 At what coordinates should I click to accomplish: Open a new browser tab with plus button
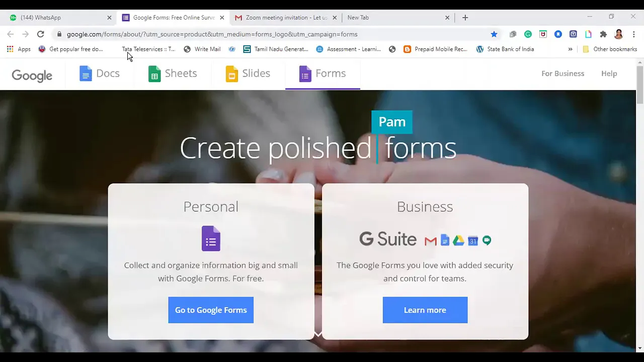pos(465,18)
